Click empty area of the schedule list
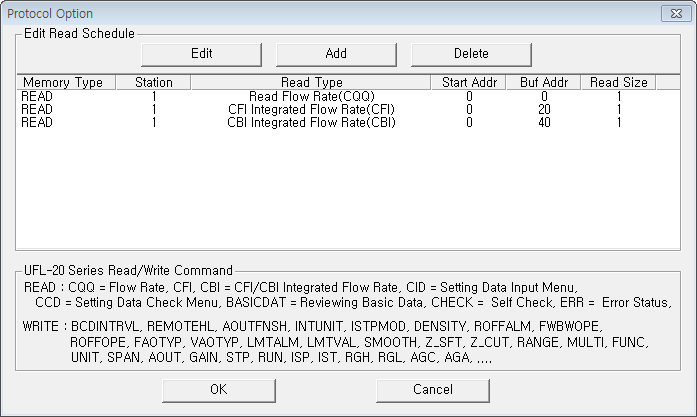This screenshot has width=697, height=417. [x=348, y=189]
